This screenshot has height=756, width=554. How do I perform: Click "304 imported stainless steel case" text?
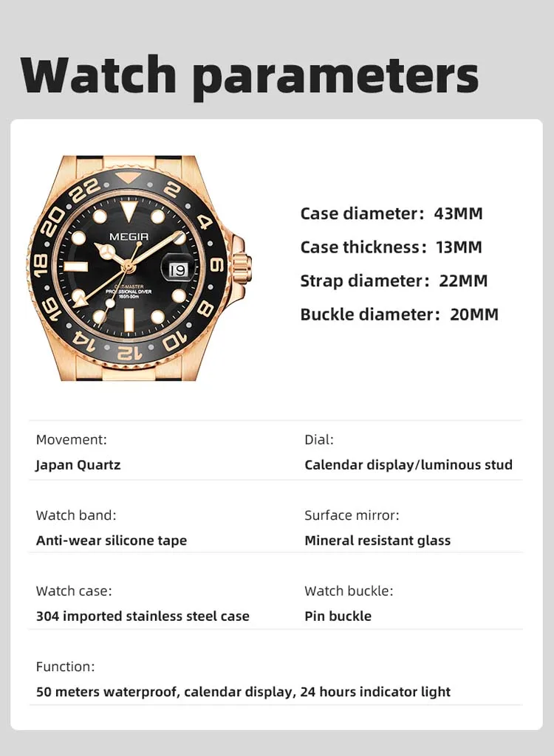(x=143, y=616)
